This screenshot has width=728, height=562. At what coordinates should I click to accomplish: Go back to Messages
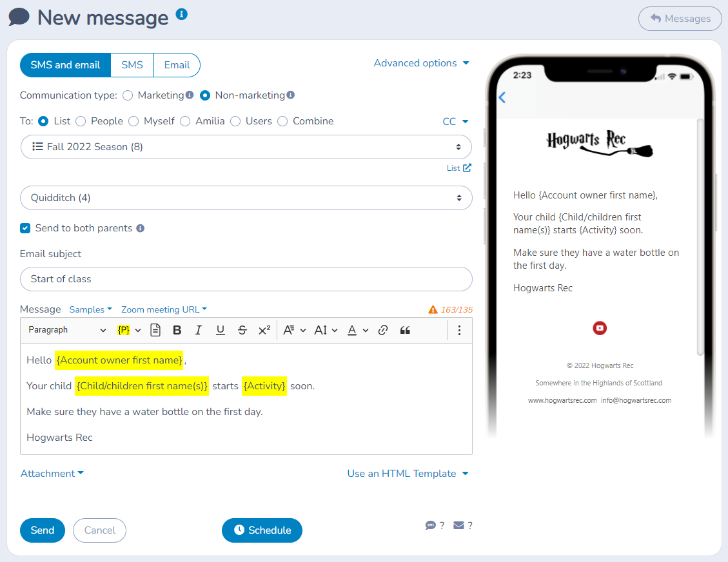pyautogui.click(x=680, y=19)
